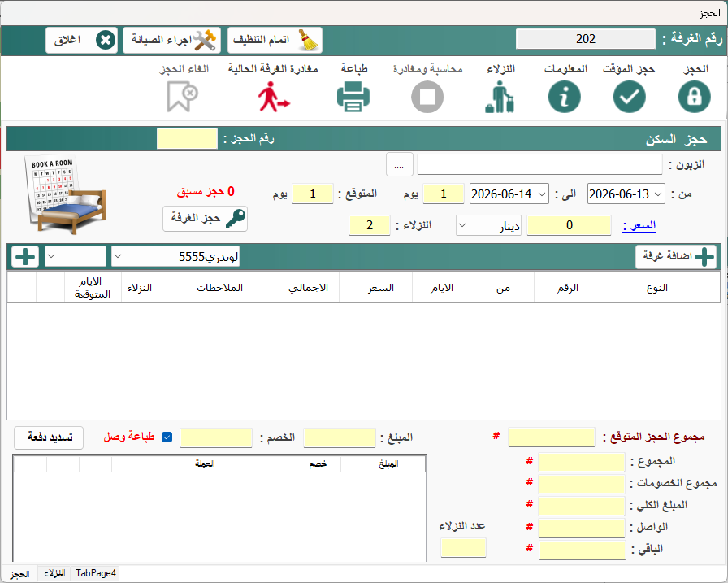Click the الواصل received field
This screenshot has height=583, width=728.
[582, 528]
